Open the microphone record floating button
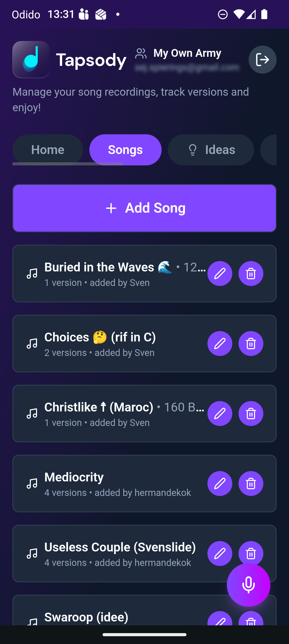This screenshot has width=289, height=644. [x=248, y=585]
